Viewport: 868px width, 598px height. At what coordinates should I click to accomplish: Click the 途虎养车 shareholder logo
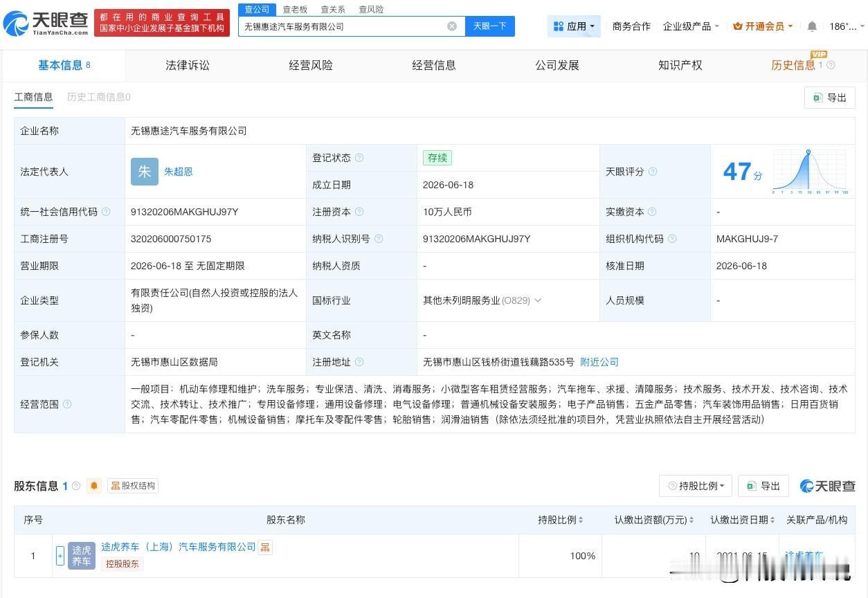click(x=82, y=556)
